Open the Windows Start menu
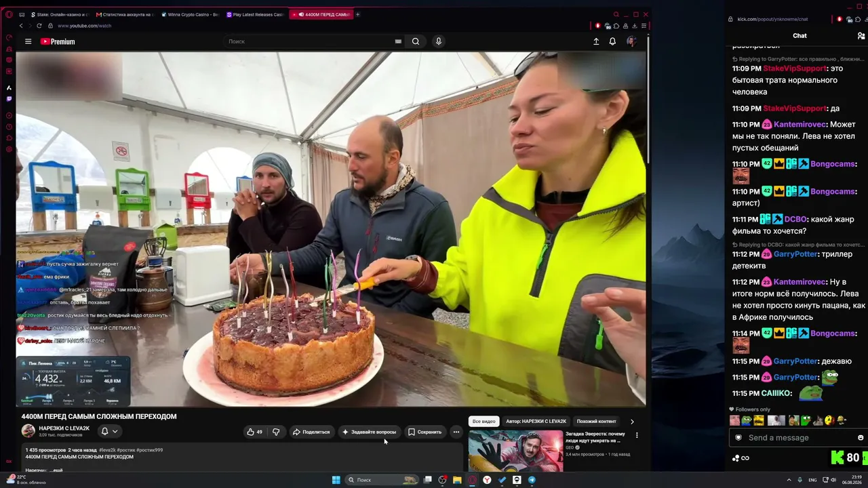Viewport: 868px width, 488px height. (336, 480)
